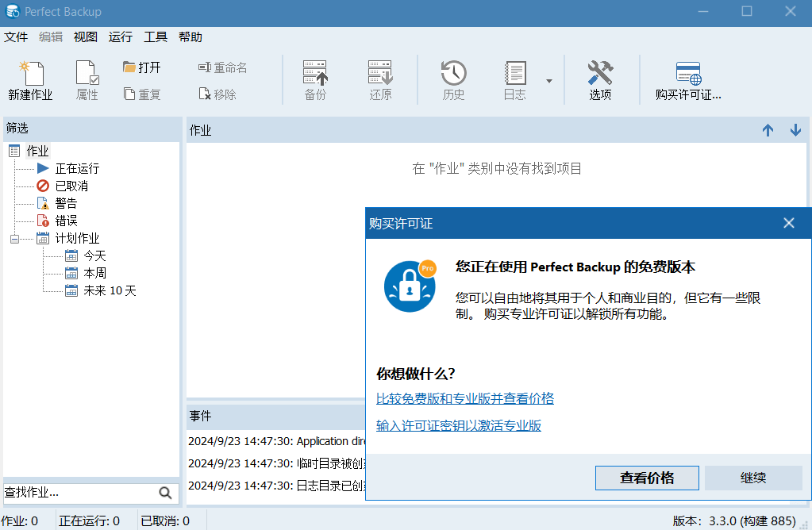Open the 帮助 menu

[190, 37]
